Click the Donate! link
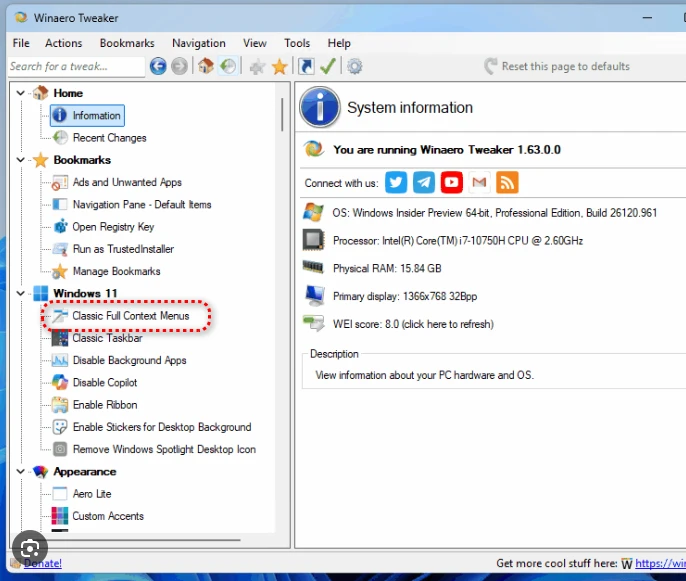686x581 pixels. pos(42,563)
